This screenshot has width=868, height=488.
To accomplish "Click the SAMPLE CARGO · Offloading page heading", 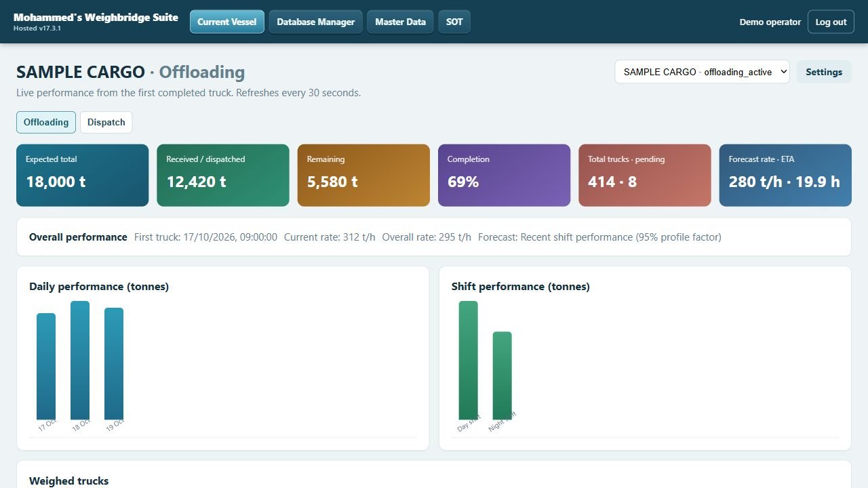I will tap(131, 72).
